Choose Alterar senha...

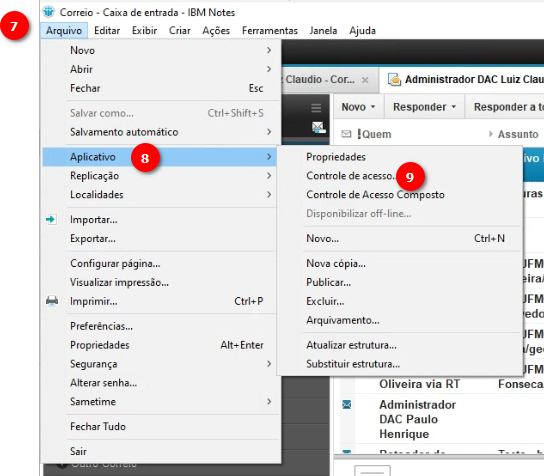click(160, 383)
